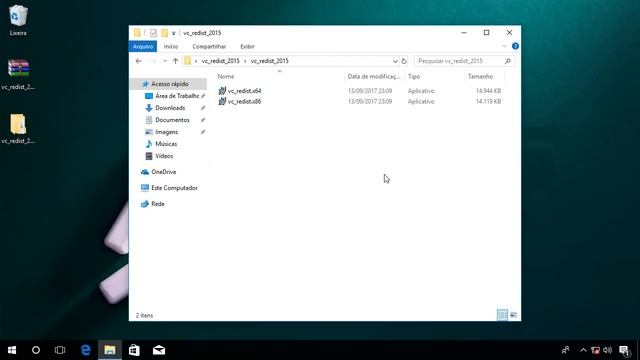Image resolution: width=640 pixels, height=360 pixels.
Task: Open Mail app from taskbar
Action: point(159,350)
